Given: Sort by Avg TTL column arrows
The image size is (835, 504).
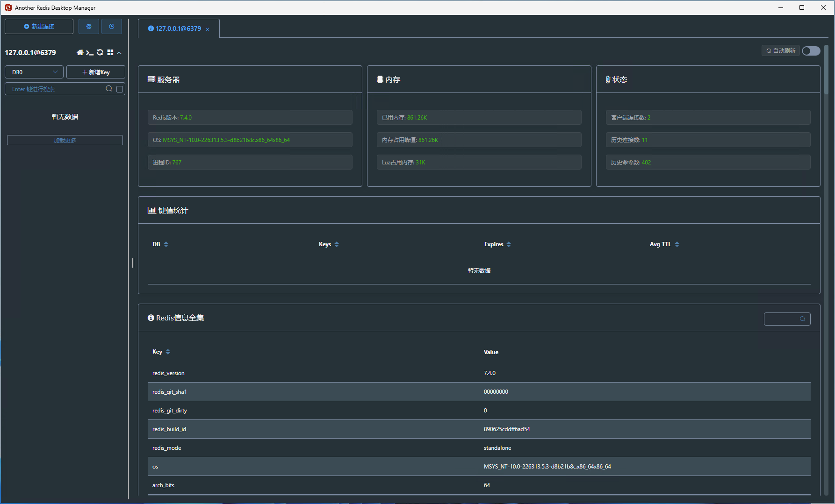Looking at the screenshot, I should [677, 244].
